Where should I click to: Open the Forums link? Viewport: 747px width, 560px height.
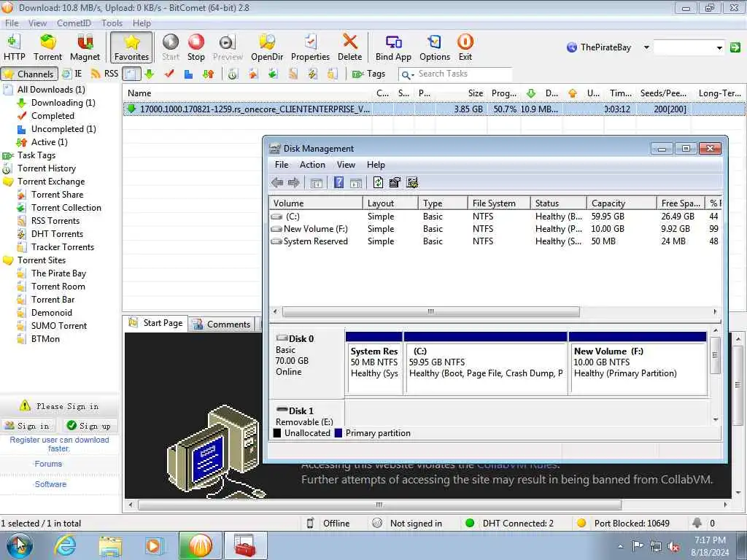(48, 464)
